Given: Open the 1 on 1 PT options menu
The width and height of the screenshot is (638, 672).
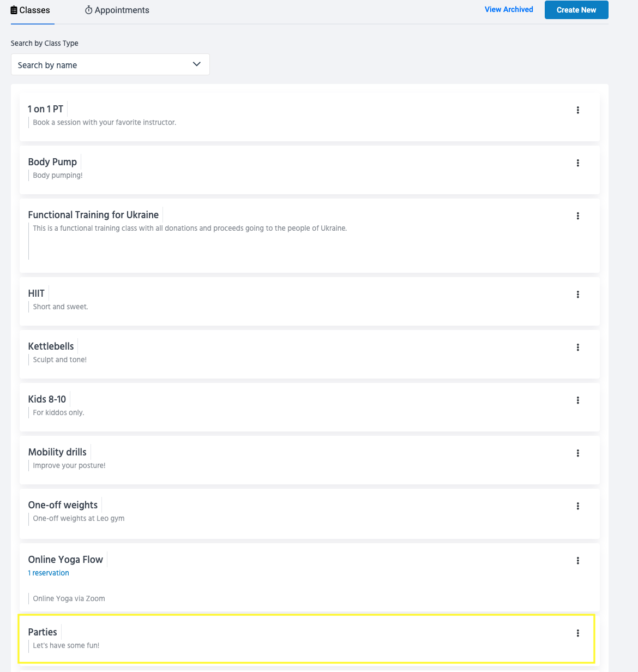Looking at the screenshot, I should (577, 110).
